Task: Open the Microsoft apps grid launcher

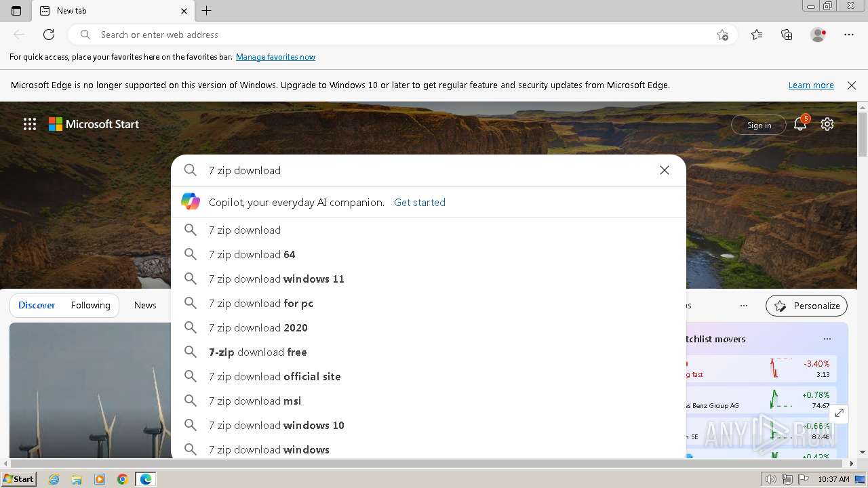Action: coord(30,124)
